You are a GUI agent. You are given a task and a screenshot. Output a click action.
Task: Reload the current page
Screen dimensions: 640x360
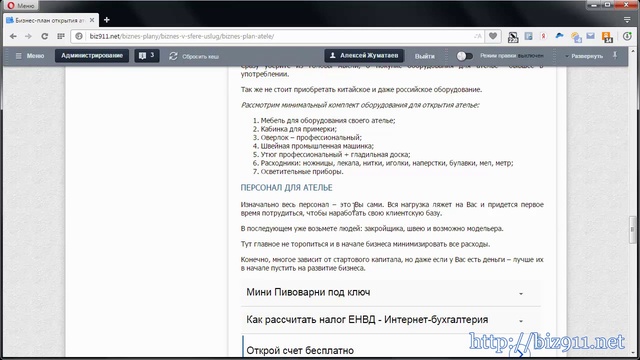[44, 36]
